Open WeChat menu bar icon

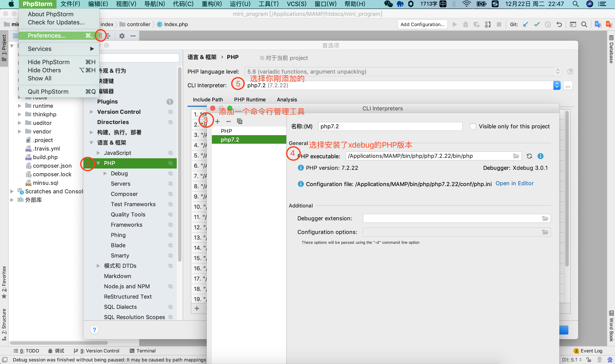click(388, 4)
